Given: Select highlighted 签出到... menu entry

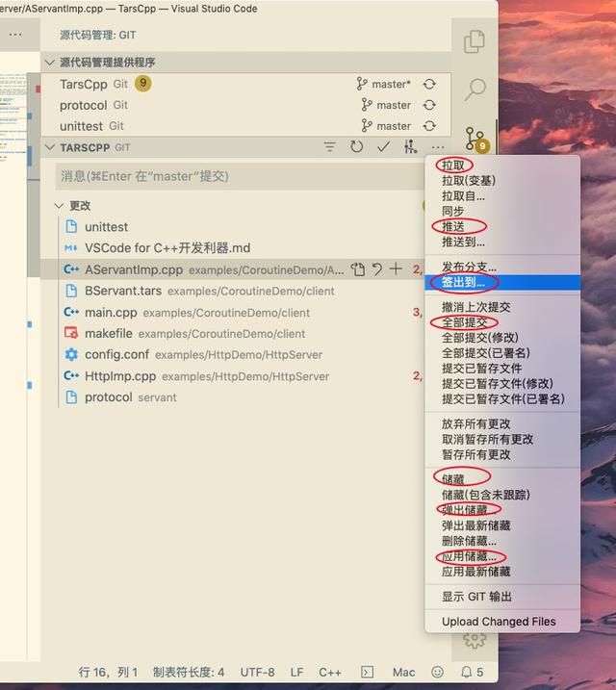Looking at the screenshot, I should coord(502,283).
